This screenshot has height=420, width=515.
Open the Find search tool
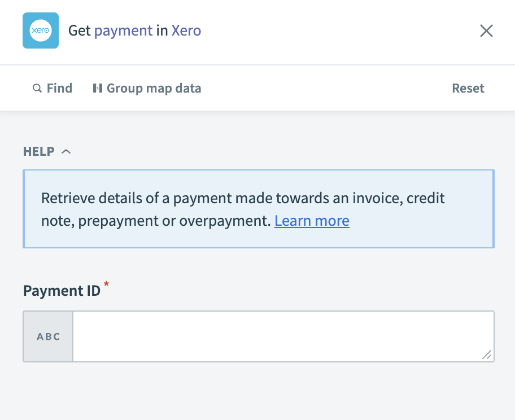[53, 88]
